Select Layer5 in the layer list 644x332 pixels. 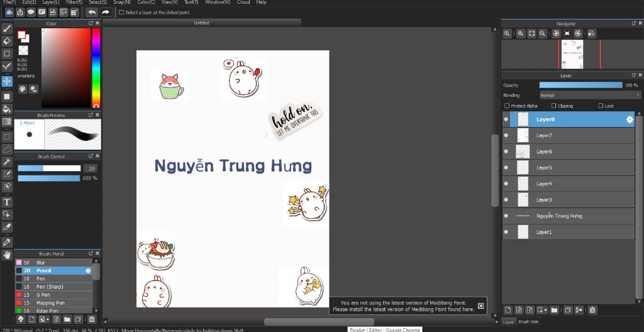pyautogui.click(x=569, y=168)
